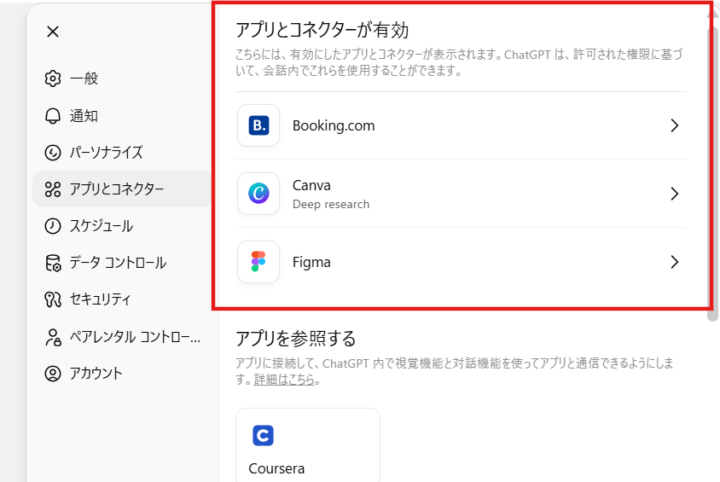
Task: Open the 詳細はこちら link
Action: [282, 381]
